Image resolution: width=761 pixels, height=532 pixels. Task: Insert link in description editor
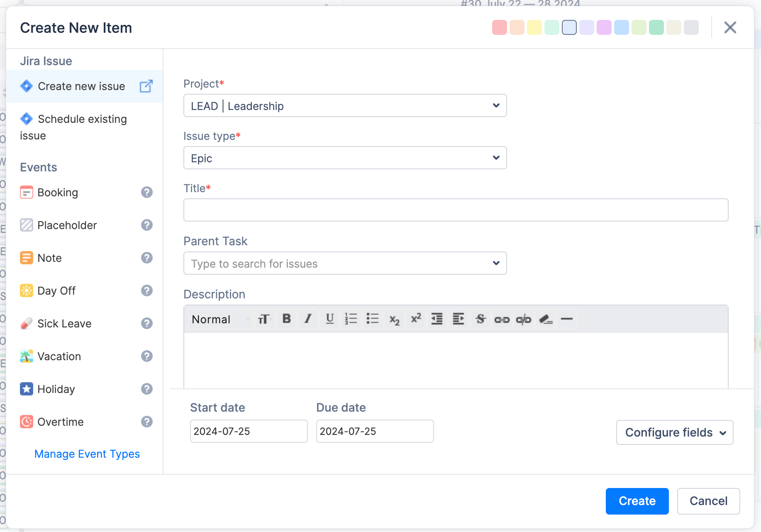(502, 319)
